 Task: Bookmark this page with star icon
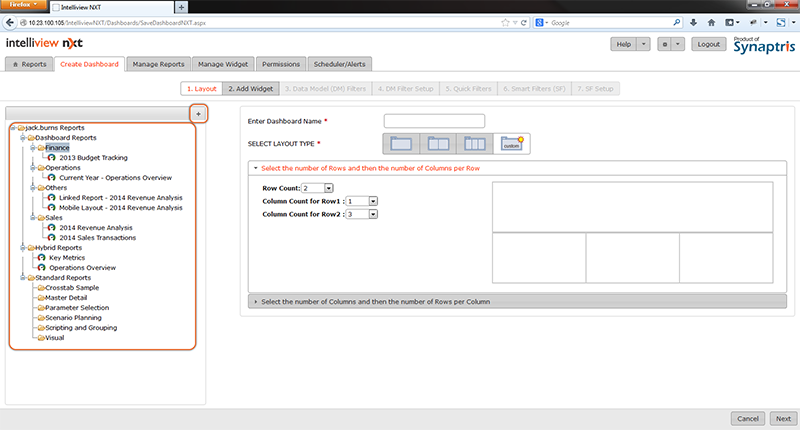click(505, 22)
